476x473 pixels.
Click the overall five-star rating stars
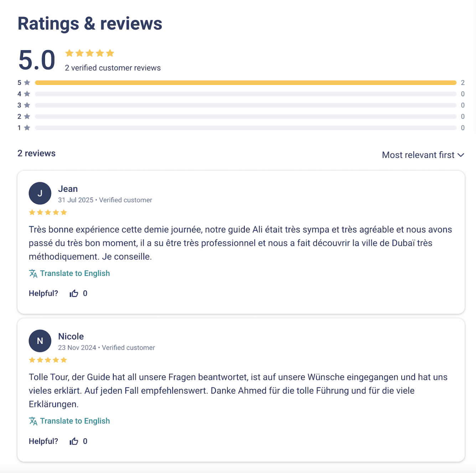(x=90, y=53)
